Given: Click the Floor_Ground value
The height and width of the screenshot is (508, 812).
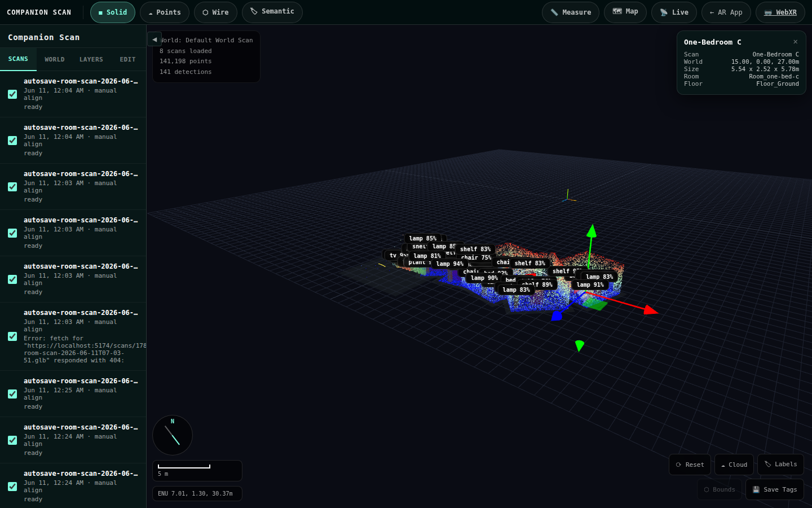Looking at the screenshot, I should pos(778,84).
